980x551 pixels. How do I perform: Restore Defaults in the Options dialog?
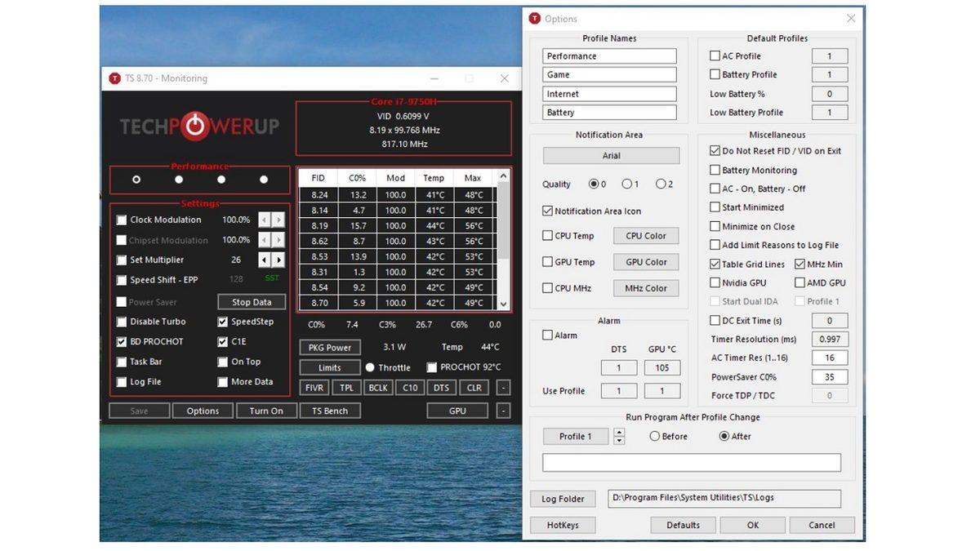click(x=683, y=525)
